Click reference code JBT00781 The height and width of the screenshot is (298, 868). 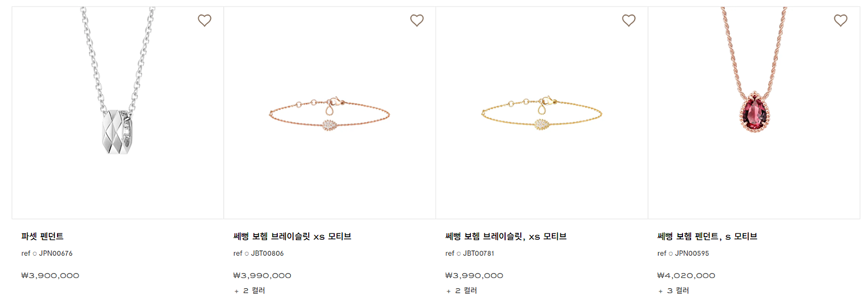coord(478,253)
